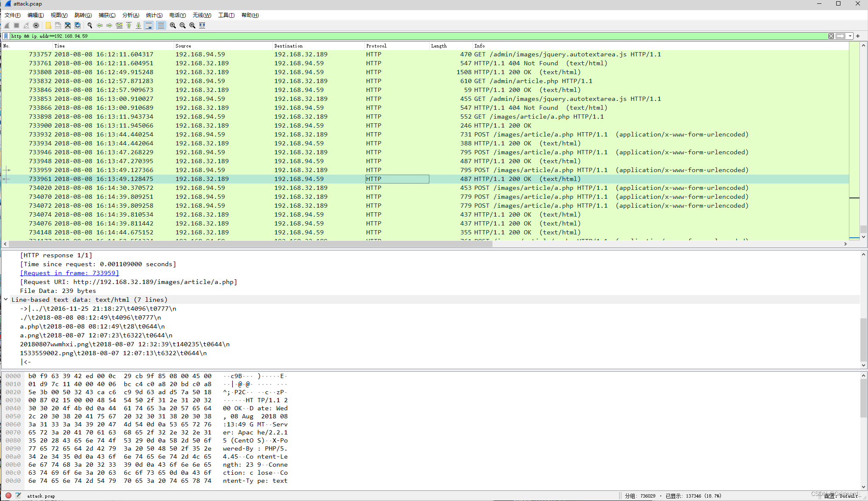Clear the display filter X button
This screenshot has width=868, height=501.
(831, 36)
